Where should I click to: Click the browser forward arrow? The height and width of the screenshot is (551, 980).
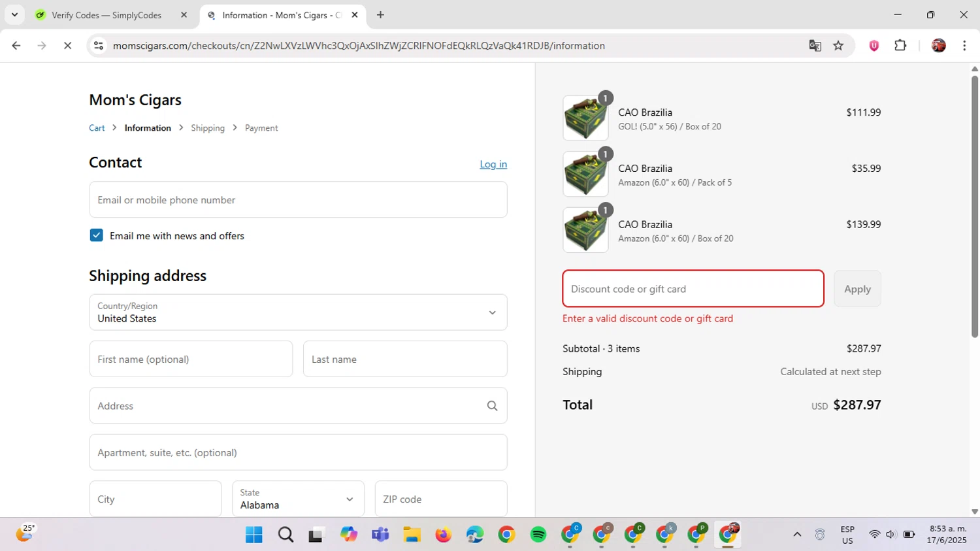coord(42,45)
